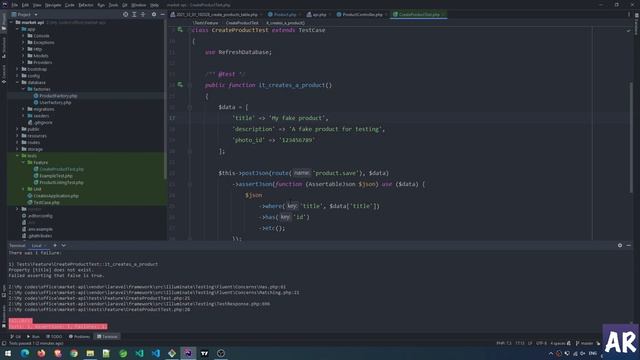The width and height of the screenshot is (640, 360).
Task: Click UTF-8 encoding in status bar
Action: pyautogui.click(x=541, y=343)
